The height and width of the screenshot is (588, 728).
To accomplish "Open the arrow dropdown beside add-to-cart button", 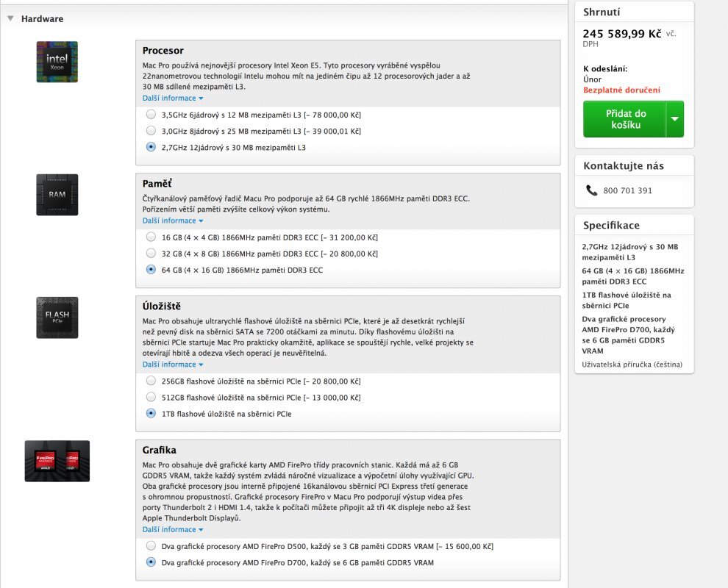I will coord(674,119).
